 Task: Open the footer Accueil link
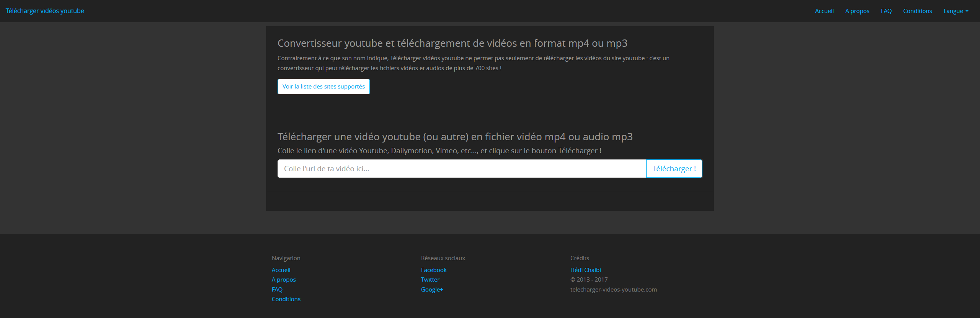click(281, 270)
